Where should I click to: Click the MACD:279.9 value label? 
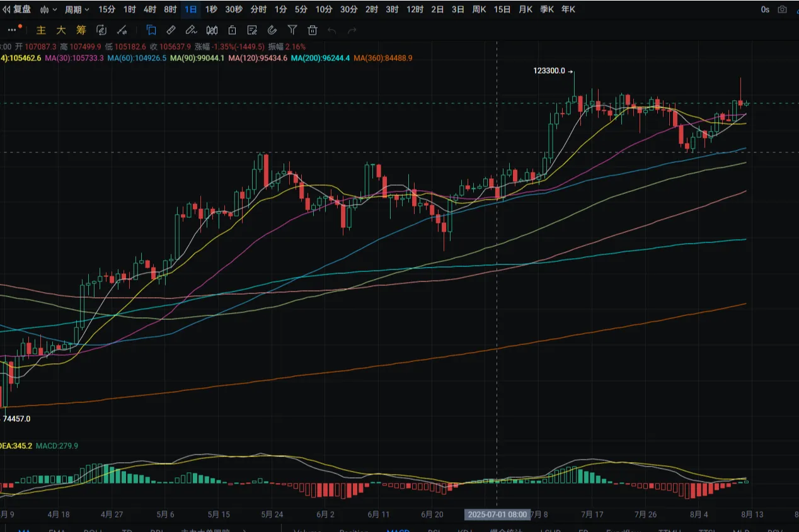click(x=57, y=446)
